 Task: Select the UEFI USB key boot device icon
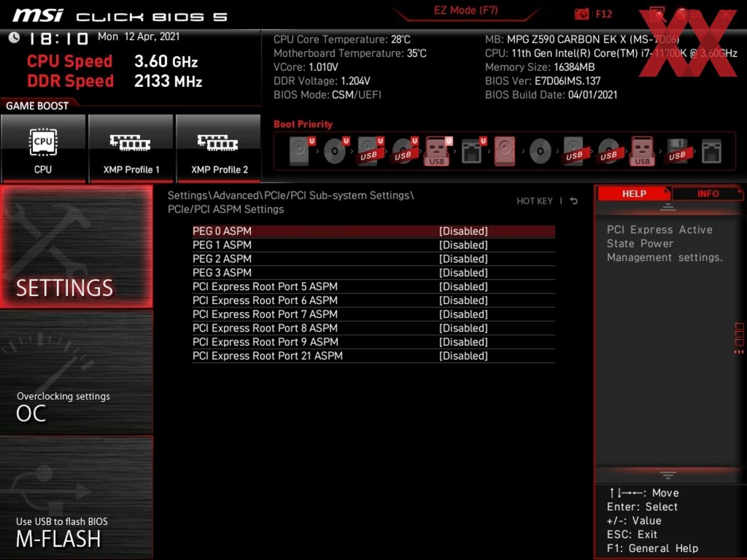tap(438, 151)
